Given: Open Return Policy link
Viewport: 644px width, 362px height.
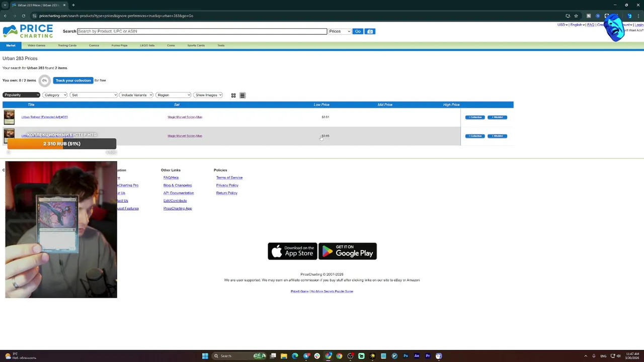Looking at the screenshot, I should click(226, 193).
